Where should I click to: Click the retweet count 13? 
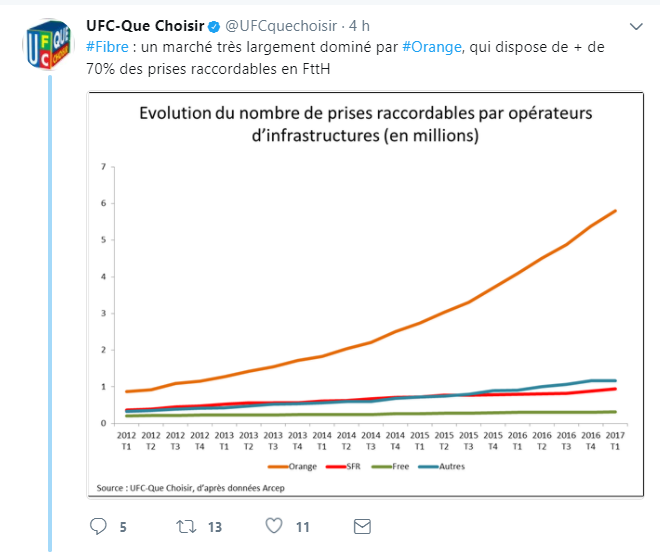coord(214,527)
